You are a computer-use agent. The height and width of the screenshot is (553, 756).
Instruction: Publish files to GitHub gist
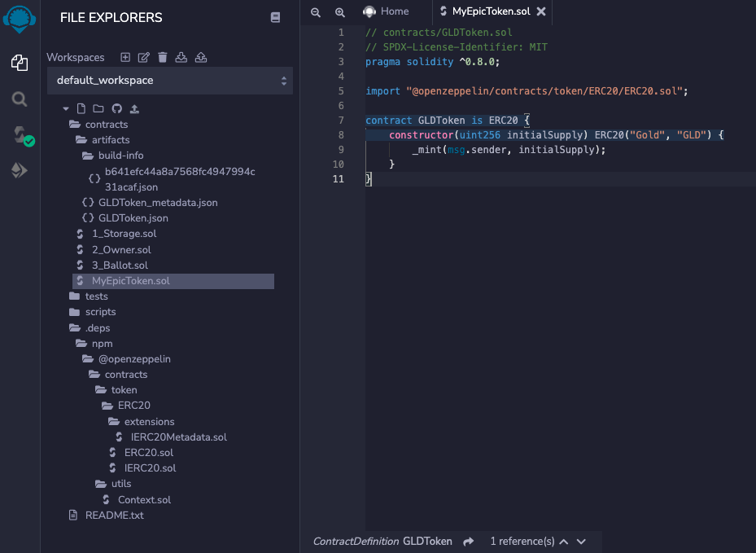(116, 108)
